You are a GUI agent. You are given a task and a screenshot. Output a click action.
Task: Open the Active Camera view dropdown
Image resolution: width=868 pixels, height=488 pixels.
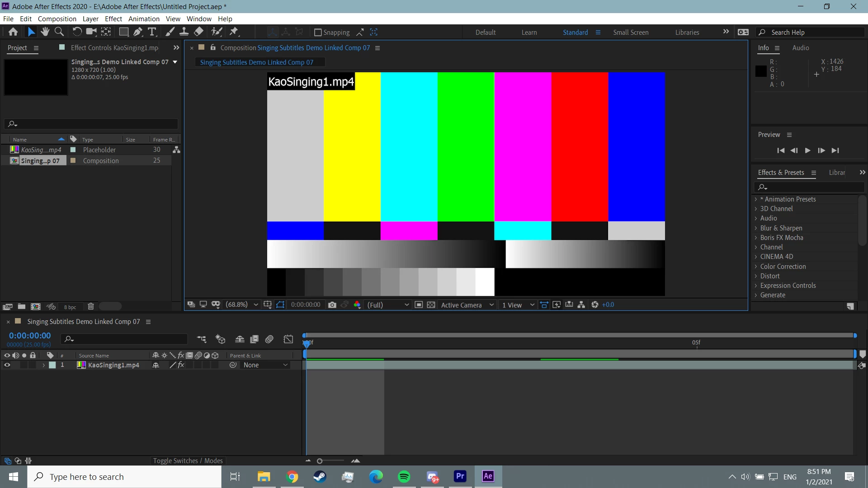467,305
